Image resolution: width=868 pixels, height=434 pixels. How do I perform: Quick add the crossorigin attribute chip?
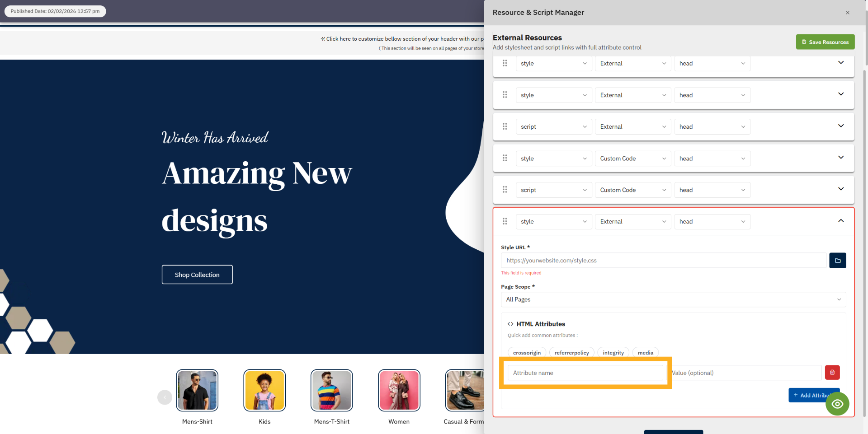point(527,353)
